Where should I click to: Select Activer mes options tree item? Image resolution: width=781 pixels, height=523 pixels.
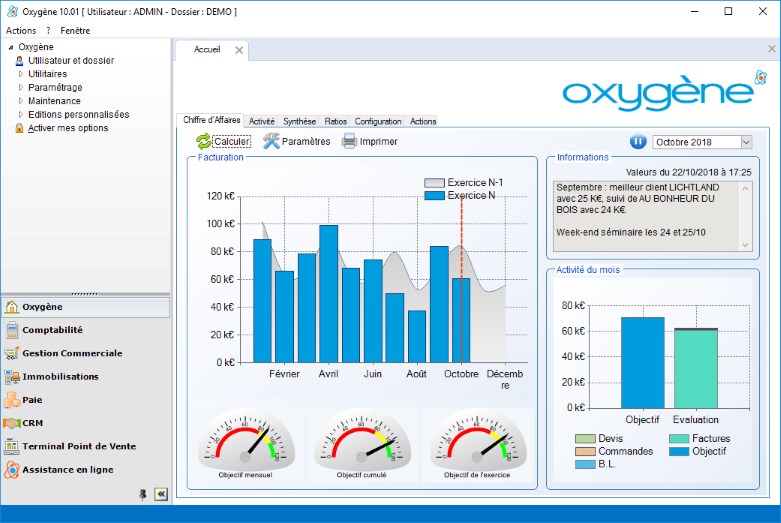pos(68,128)
